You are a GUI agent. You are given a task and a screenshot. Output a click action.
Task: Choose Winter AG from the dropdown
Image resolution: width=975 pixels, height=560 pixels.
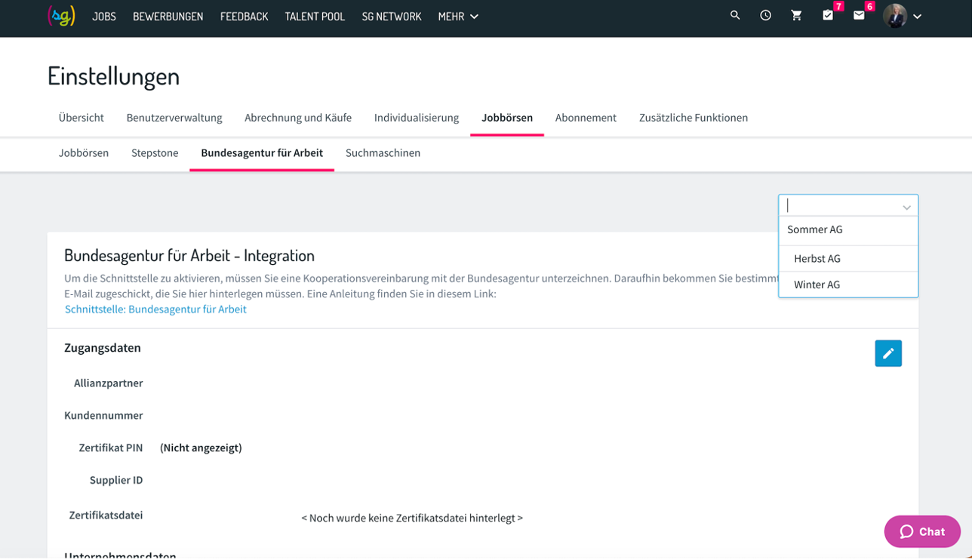click(848, 285)
